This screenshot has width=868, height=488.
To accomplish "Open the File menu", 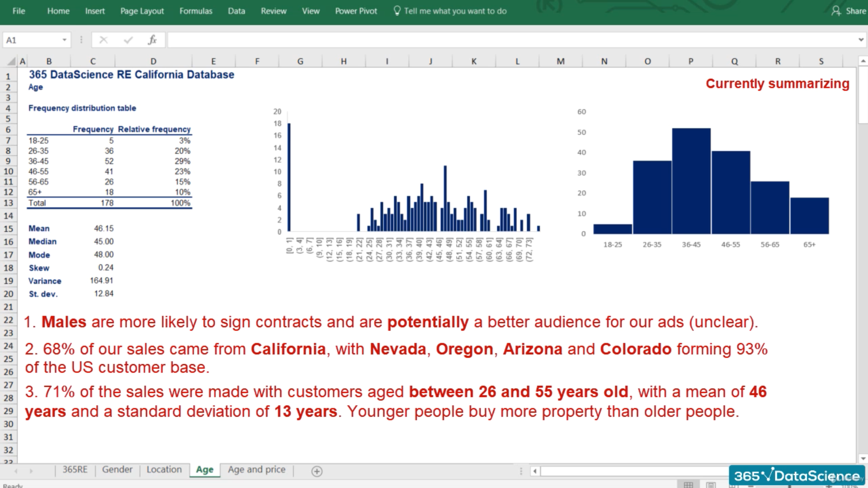I will click(19, 11).
